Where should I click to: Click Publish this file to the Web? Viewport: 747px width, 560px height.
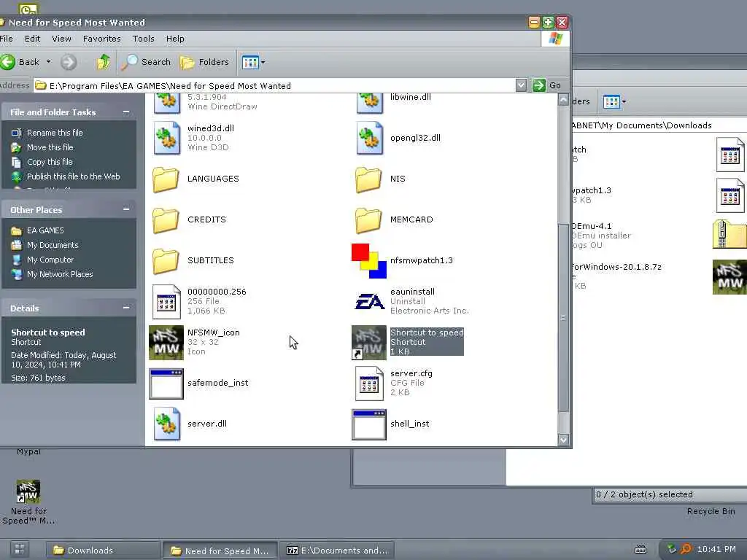66,176
